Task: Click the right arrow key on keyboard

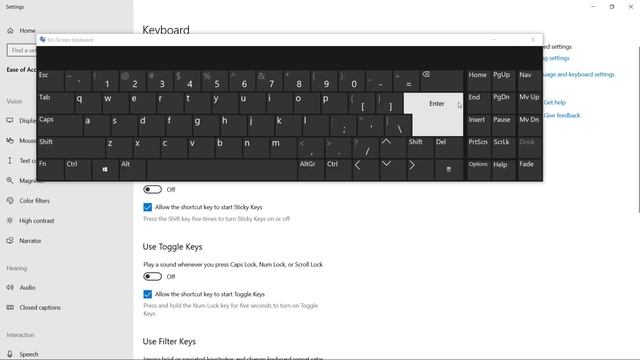Action: point(420,169)
